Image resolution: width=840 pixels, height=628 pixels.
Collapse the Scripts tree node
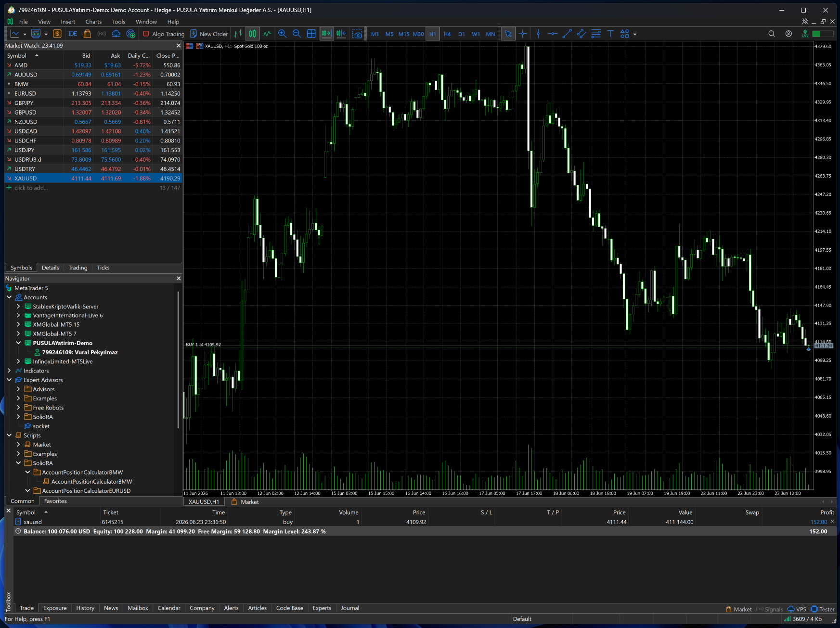click(9, 435)
